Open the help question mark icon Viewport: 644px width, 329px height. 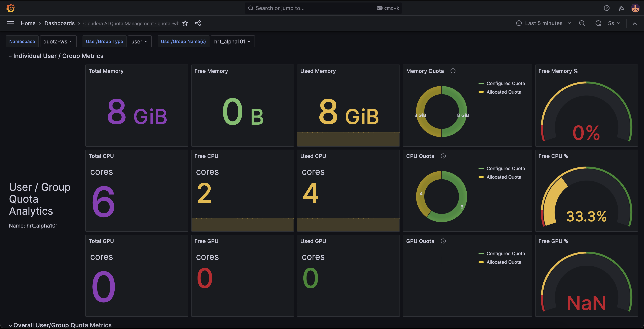coord(607,8)
